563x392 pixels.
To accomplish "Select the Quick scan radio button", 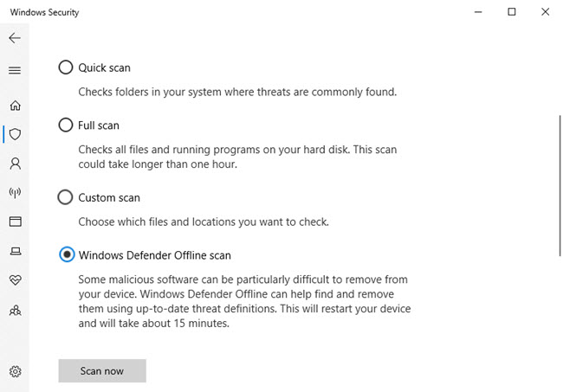I will (65, 67).
